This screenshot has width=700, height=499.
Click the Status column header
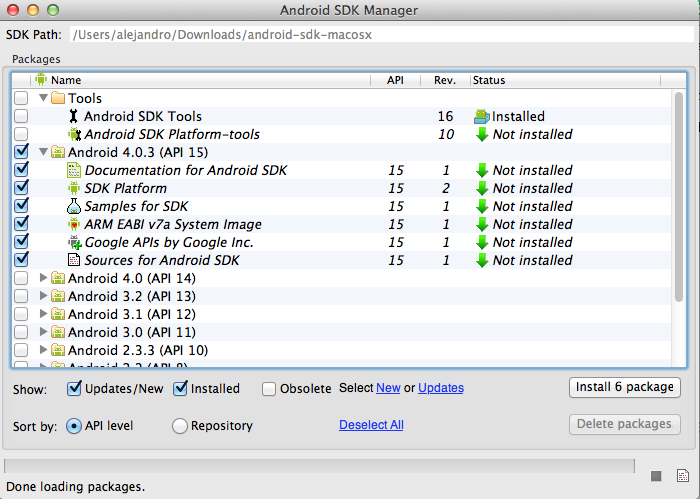click(565, 80)
